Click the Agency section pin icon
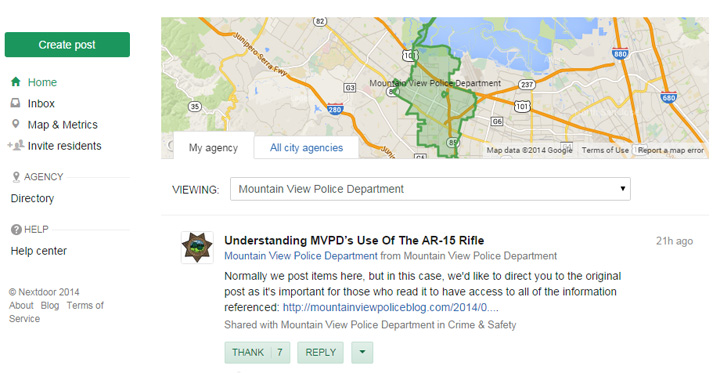The width and height of the screenshot is (720, 373). tap(16, 177)
